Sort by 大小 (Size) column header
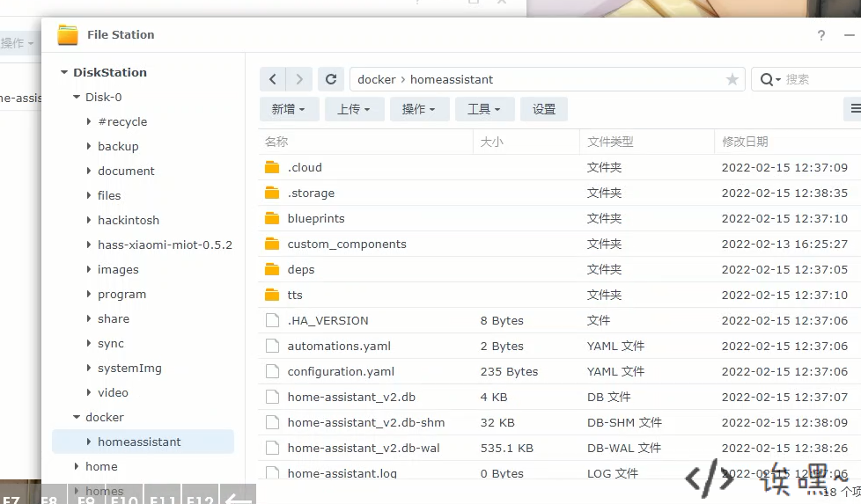The height and width of the screenshot is (504, 861). coord(526,142)
